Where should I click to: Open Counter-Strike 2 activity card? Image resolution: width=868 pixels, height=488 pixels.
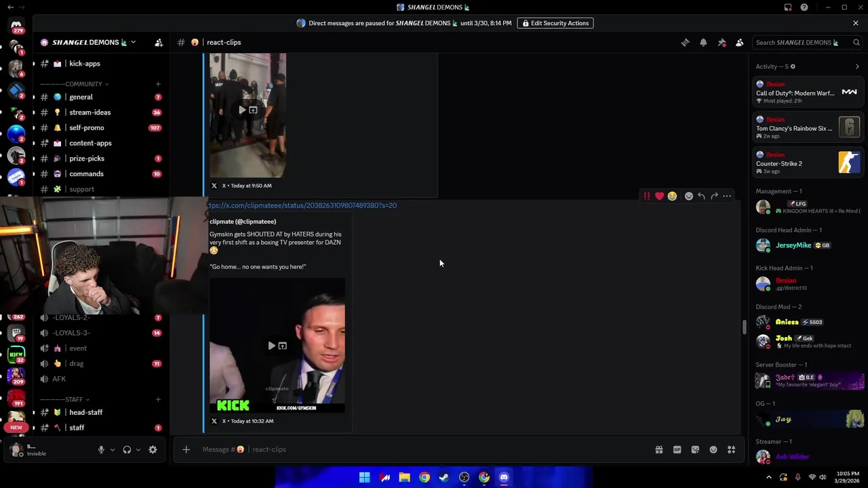(808, 163)
